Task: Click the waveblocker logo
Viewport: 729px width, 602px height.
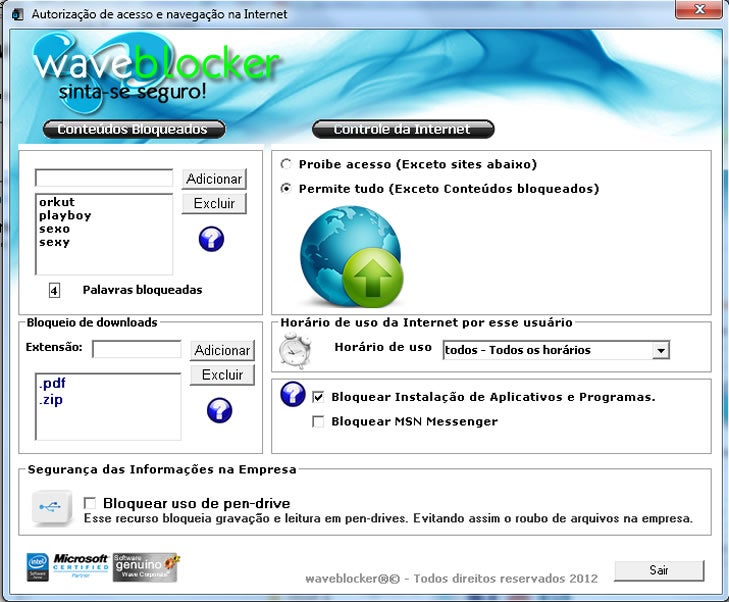Action: (x=156, y=72)
